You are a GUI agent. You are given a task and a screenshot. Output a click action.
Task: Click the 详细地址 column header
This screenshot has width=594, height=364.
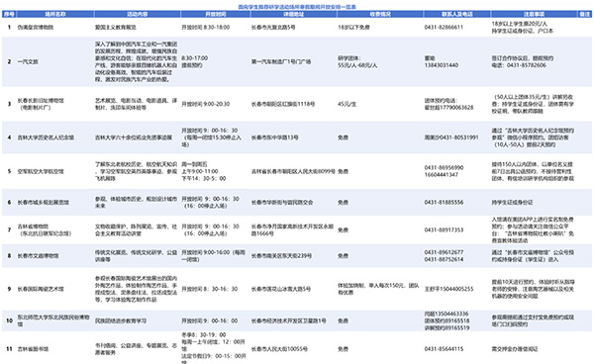(294, 14)
